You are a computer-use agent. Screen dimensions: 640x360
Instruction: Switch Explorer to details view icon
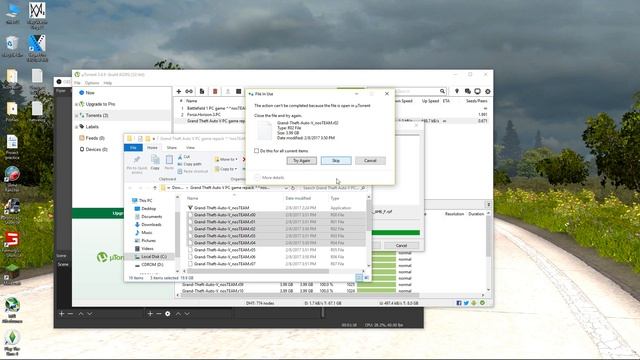pyautogui.click(x=359, y=278)
